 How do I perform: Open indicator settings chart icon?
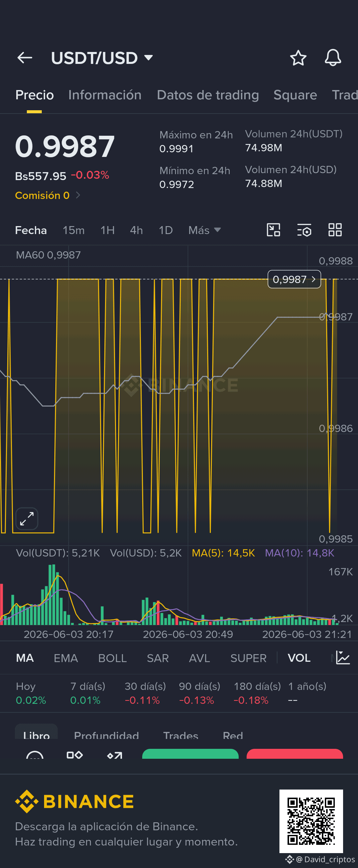click(343, 658)
